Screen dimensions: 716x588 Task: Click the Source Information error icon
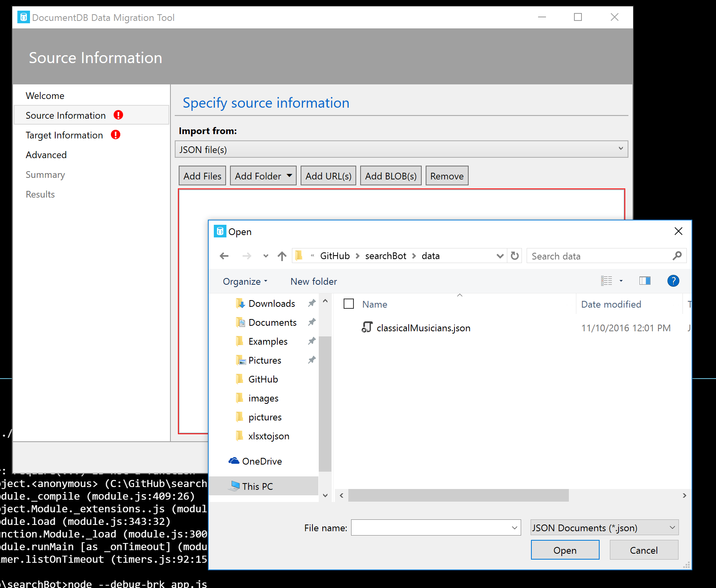(x=118, y=115)
